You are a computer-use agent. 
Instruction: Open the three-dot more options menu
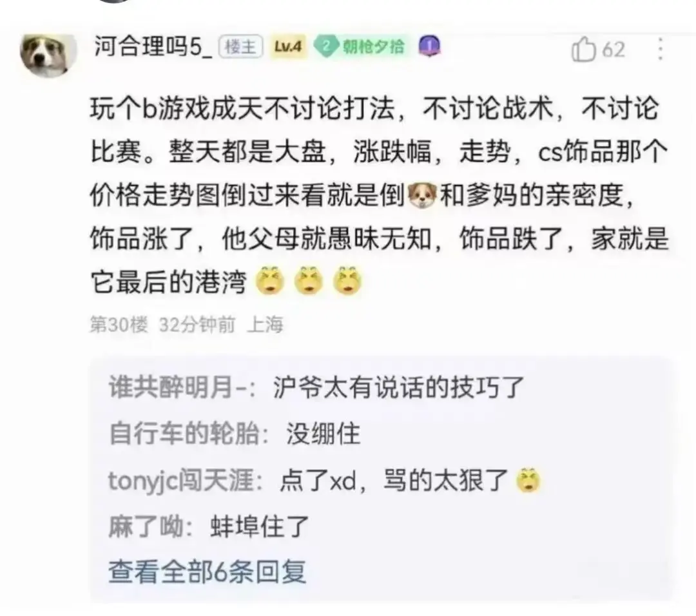(660, 49)
